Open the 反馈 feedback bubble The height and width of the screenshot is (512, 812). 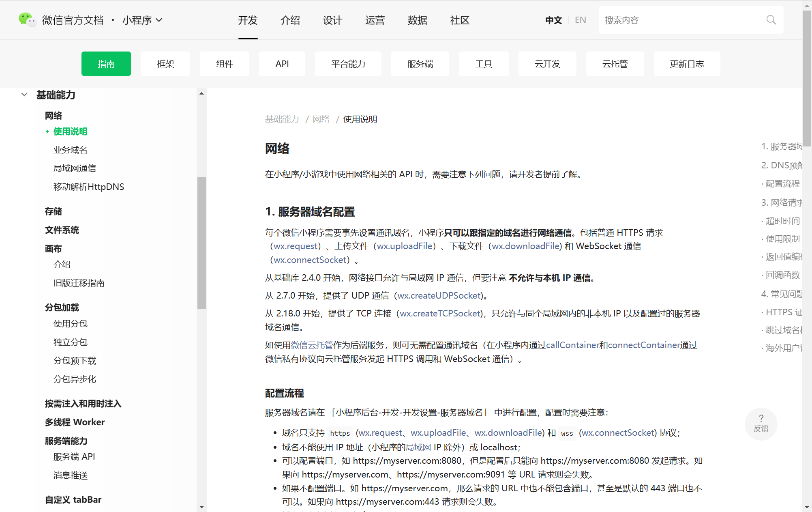point(761,424)
